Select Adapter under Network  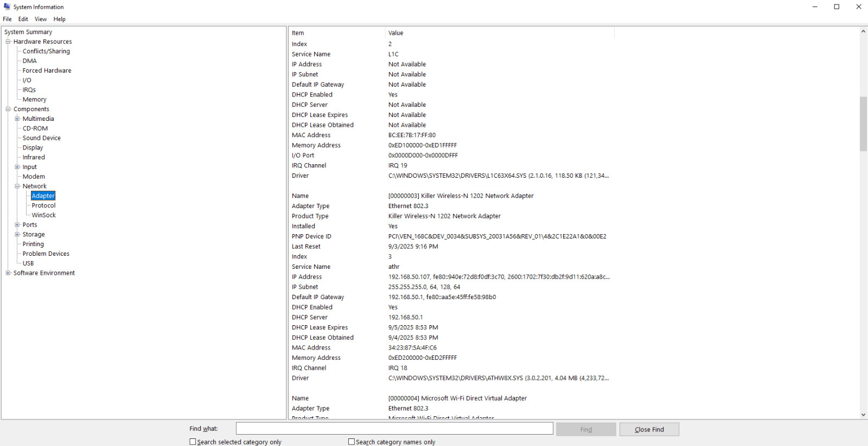pos(43,196)
